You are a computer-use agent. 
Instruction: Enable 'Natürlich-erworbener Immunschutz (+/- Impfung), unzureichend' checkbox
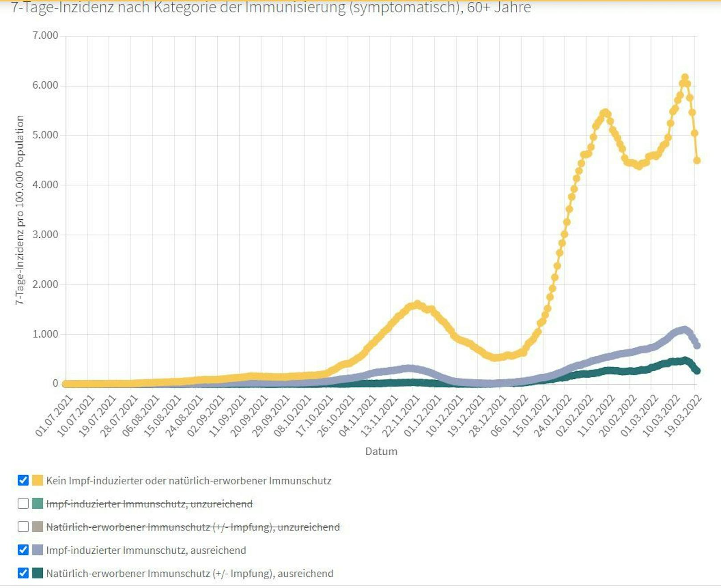pyautogui.click(x=23, y=526)
